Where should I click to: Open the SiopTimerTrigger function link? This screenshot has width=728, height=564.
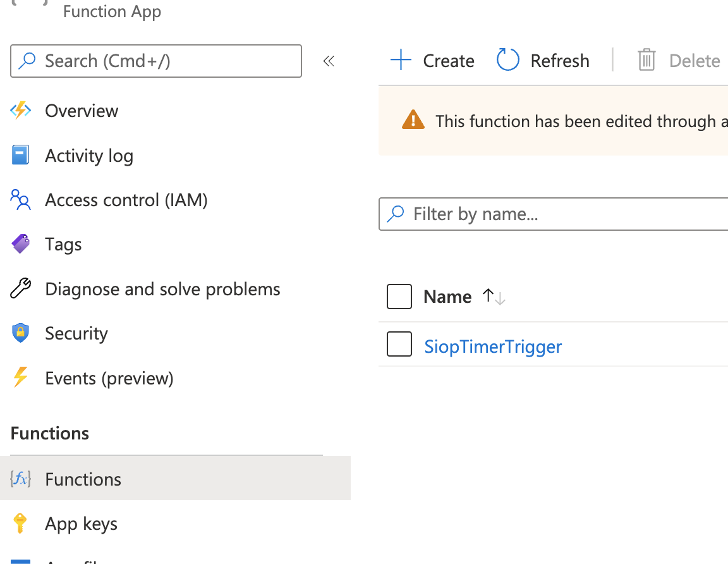tap(493, 346)
